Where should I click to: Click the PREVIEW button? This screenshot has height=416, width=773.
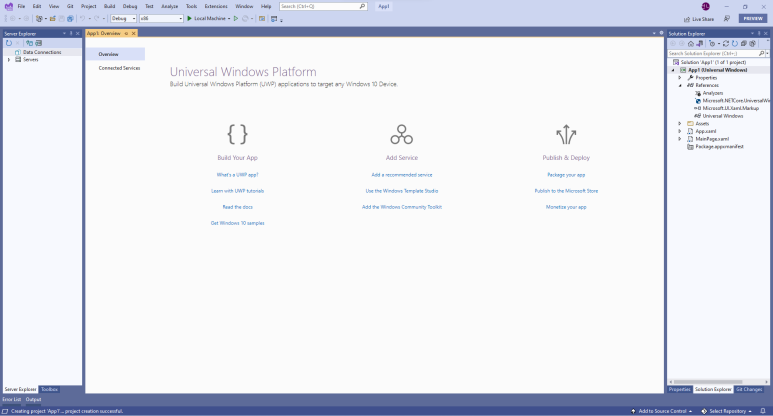click(753, 19)
